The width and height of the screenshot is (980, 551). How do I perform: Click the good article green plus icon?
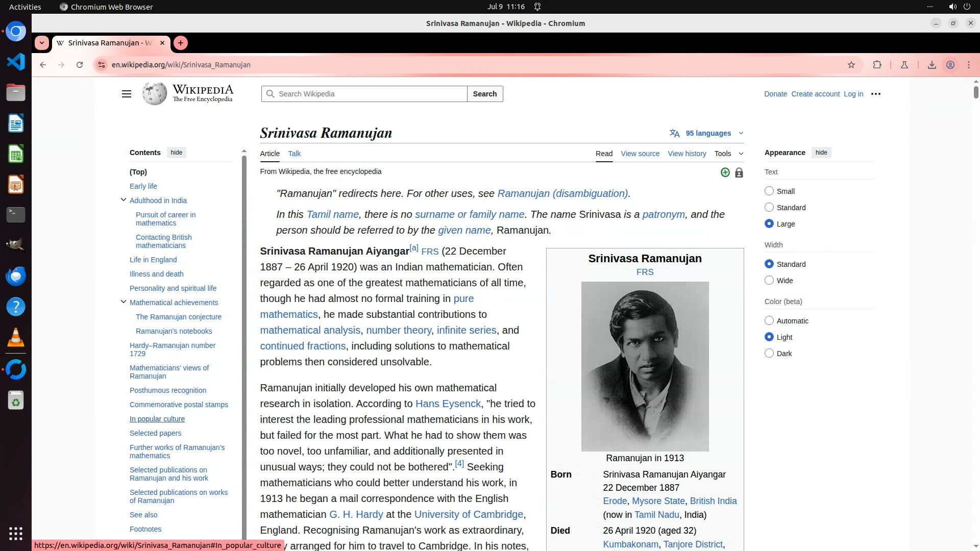point(725,172)
